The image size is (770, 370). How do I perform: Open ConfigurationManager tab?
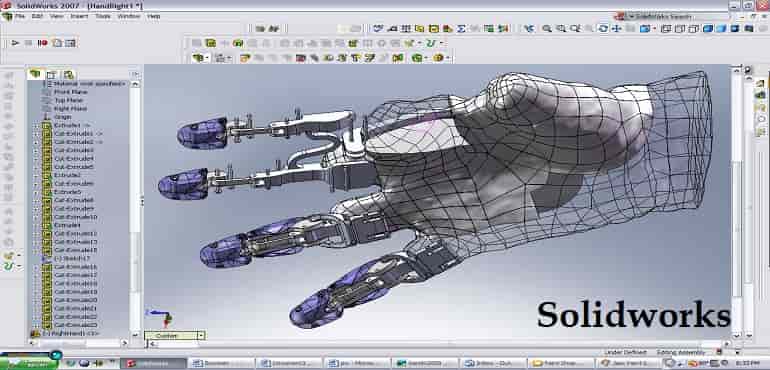(x=68, y=75)
